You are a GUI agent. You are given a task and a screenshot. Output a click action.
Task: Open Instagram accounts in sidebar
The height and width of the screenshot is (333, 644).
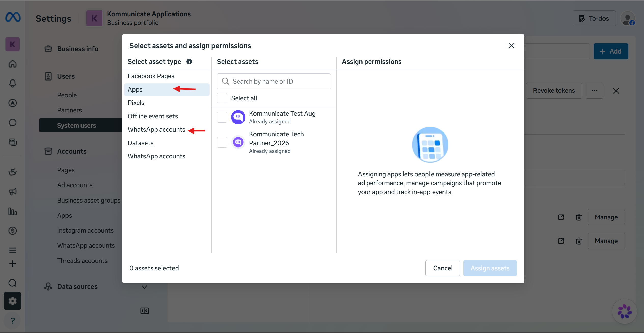pyautogui.click(x=85, y=230)
